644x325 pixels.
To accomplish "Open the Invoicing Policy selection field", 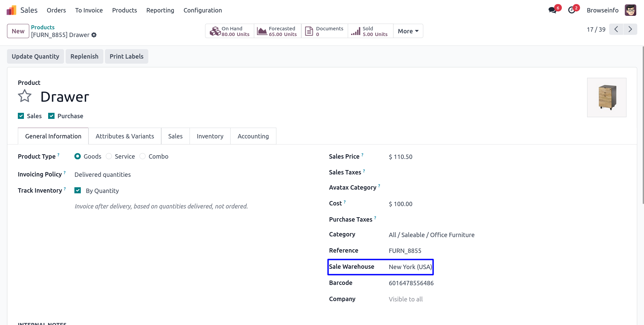I will coord(103,174).
